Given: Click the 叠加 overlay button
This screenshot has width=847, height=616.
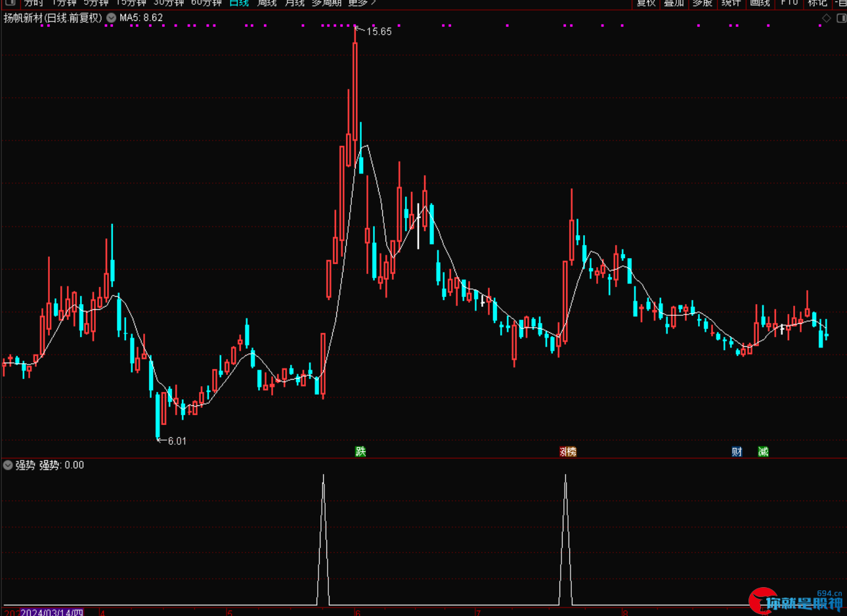Looking at the screenshot, I should pos(674,3).
